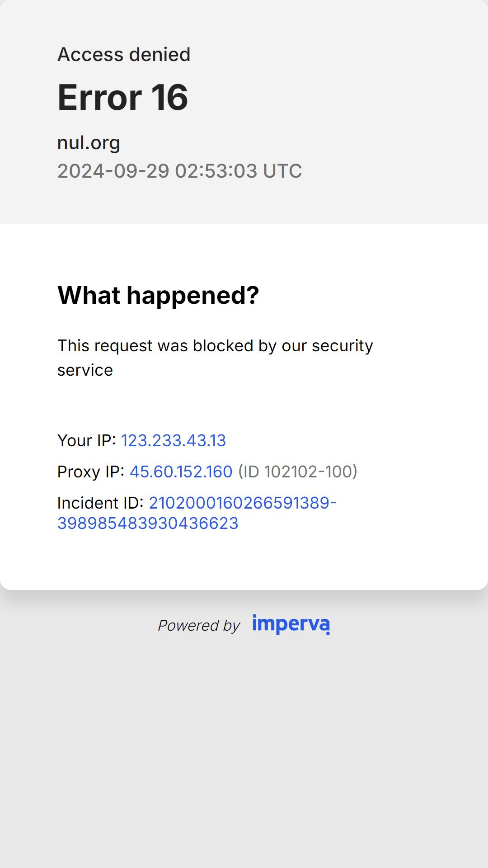
Task: Click the Your IP label
Action: pyautogui.click(x=86, y=440)
